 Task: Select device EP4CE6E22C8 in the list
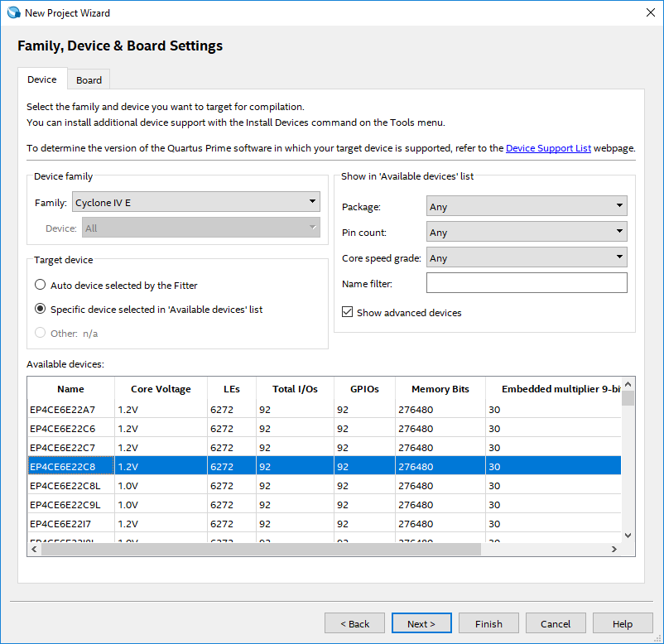coord(325,466)
